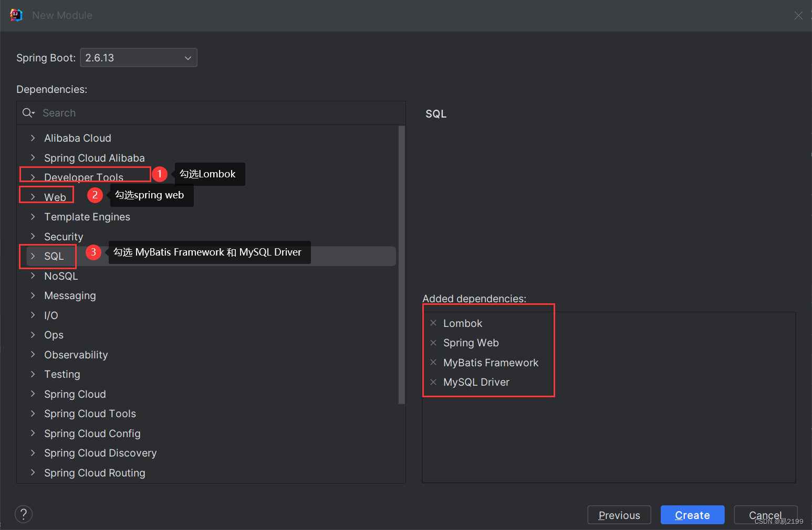This screenshot has width=812, height=530.
Task: Click the Create button
Action: [692, 515]
